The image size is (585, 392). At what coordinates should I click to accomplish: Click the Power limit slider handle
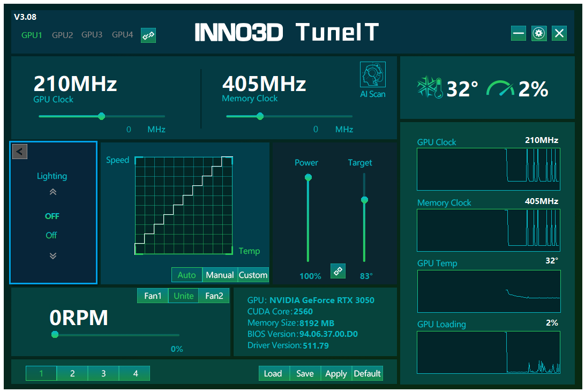click(308, 178)
